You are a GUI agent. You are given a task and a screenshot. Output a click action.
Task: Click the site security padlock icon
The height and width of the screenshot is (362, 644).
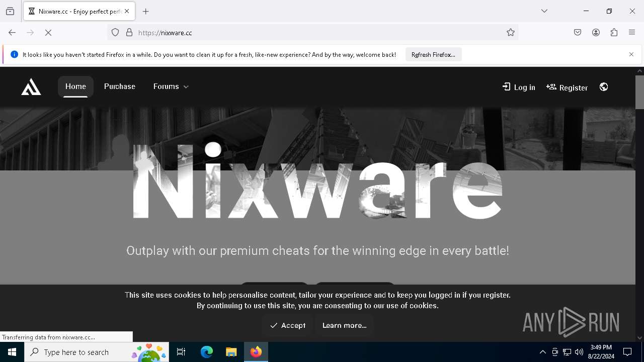click(x=129, y=33)
